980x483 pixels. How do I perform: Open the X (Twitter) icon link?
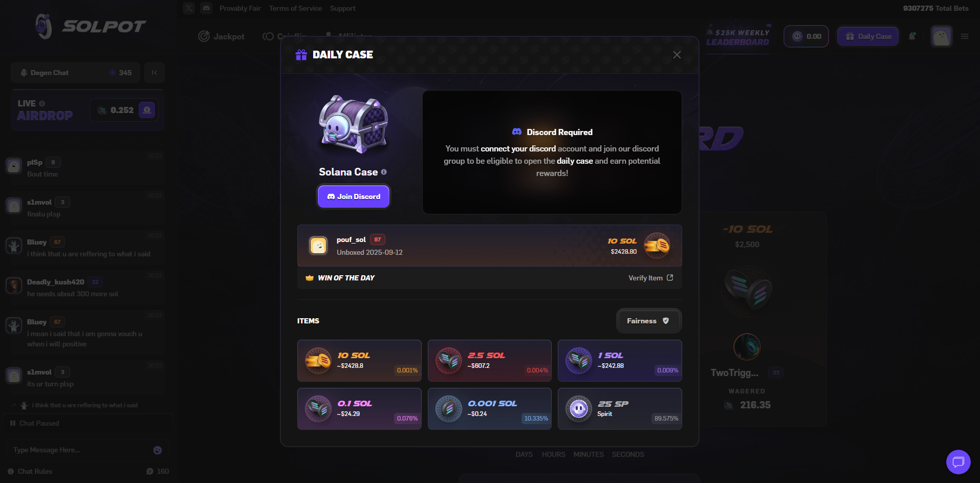pyautogui.click(x=189, y=8)
